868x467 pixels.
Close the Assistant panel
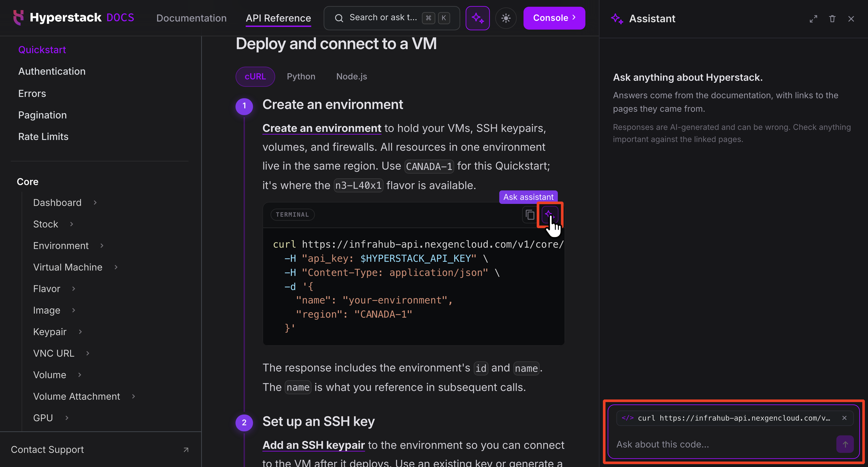coord(851,19)
